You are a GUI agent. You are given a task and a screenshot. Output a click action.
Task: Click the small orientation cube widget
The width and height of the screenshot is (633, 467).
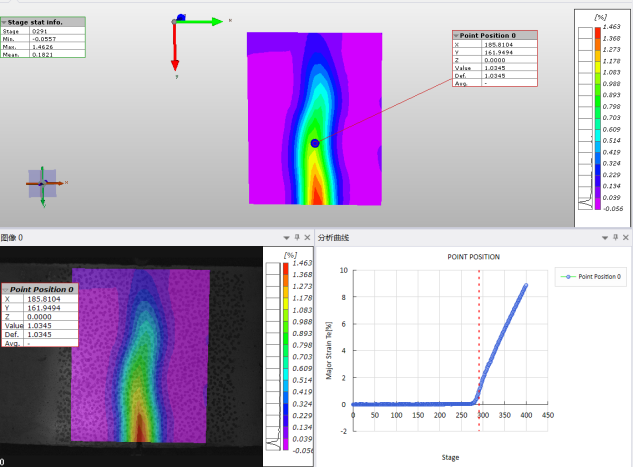[x=42, y=184]
